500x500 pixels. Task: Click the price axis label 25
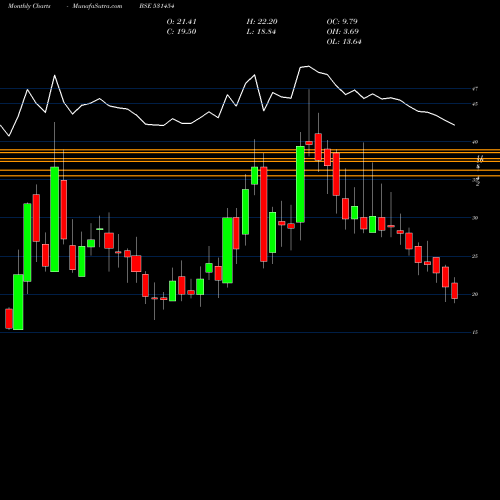coord(475,256)
